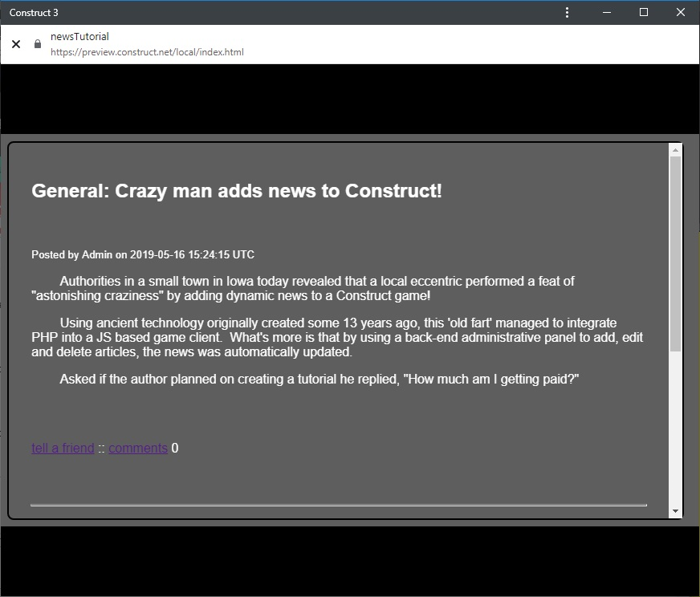The height and width of the screenshot is (597, 700).
Task: Click the X icon beside newsTutorial
Action: tap(16, 44)
